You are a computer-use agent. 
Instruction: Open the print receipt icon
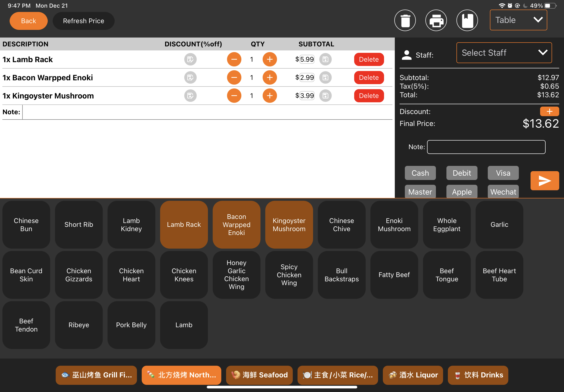[436, 20]
